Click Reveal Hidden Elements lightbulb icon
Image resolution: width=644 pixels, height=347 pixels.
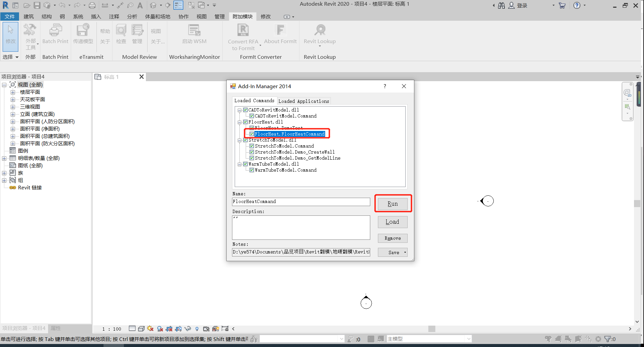click(197, 329)
